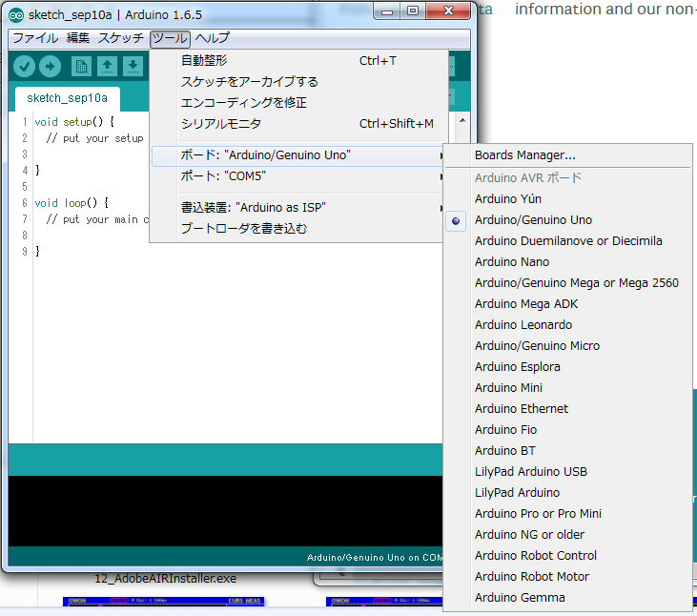Select LilyPad Arduino board
Screen dimensions: 697x616
(x=567, y=493)
